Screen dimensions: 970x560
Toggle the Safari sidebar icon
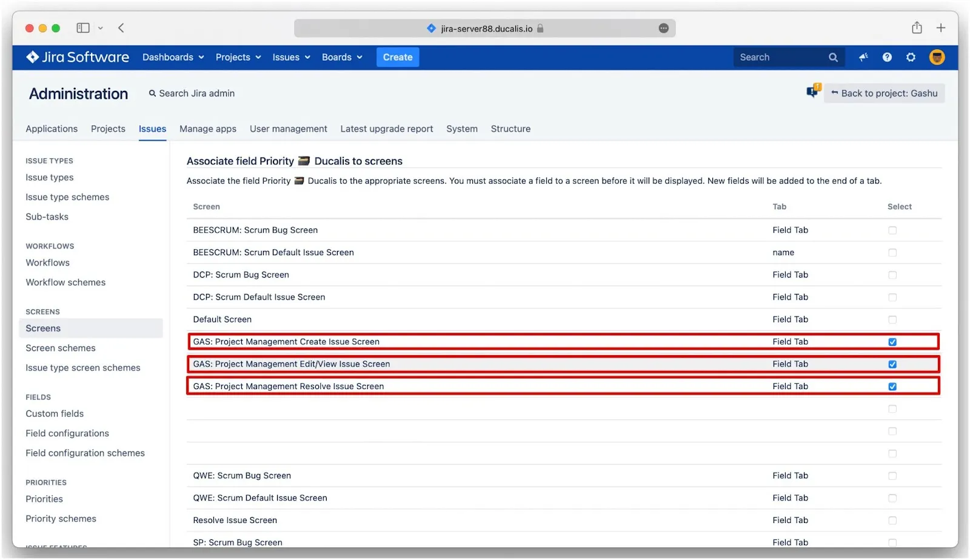coord(83,28)
